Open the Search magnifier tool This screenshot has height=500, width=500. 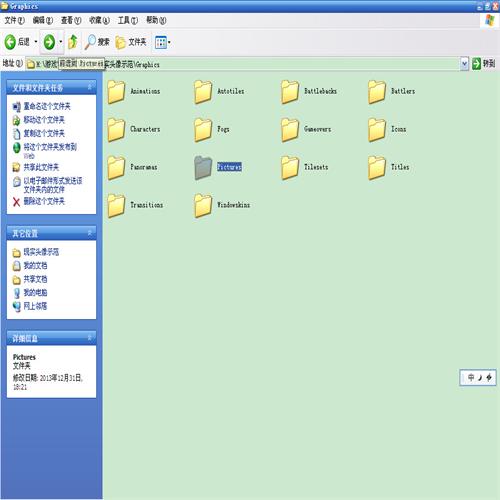pos(97,42)
